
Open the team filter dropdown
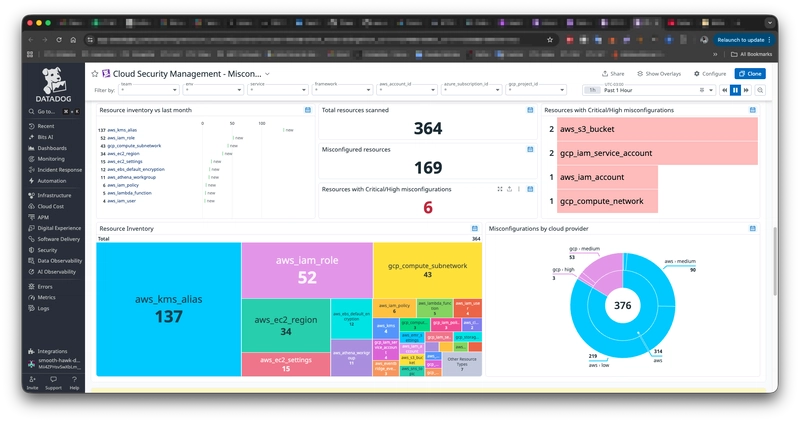coord(148,90)
